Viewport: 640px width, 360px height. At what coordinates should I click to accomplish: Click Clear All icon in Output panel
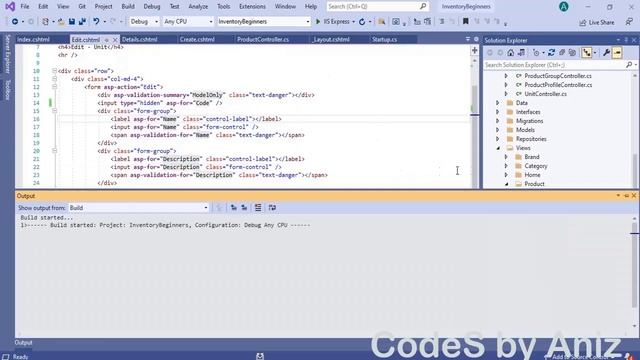tap(258, 208)
